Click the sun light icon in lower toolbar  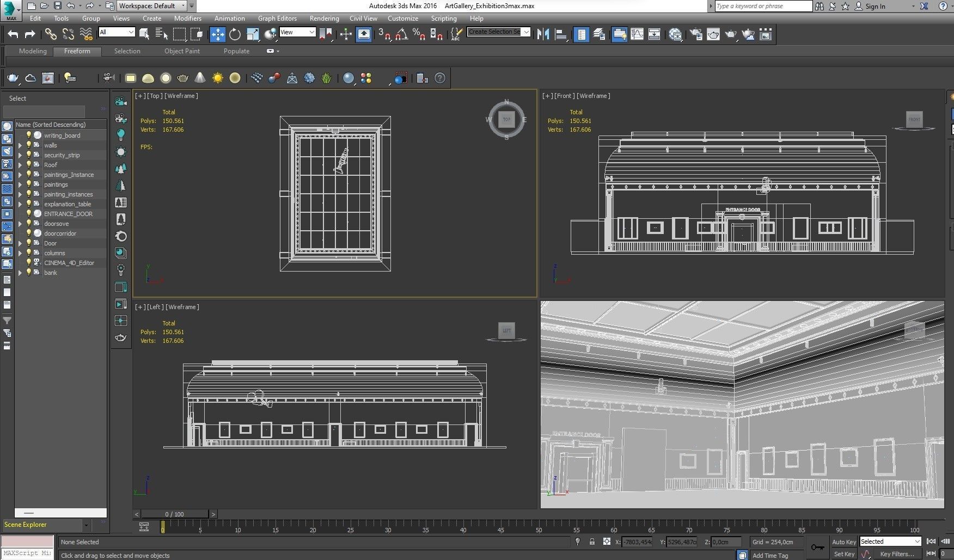tap(218, 78)
